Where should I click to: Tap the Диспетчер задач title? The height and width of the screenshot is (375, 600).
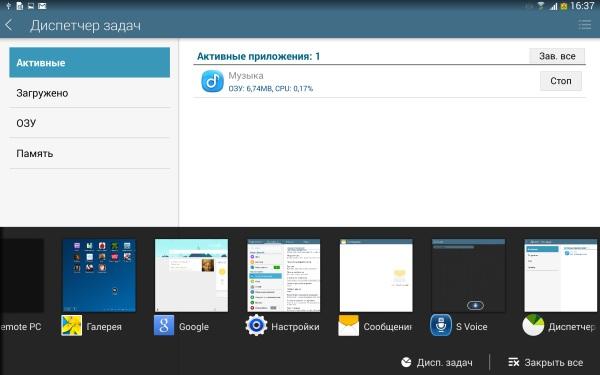(85, 26)
